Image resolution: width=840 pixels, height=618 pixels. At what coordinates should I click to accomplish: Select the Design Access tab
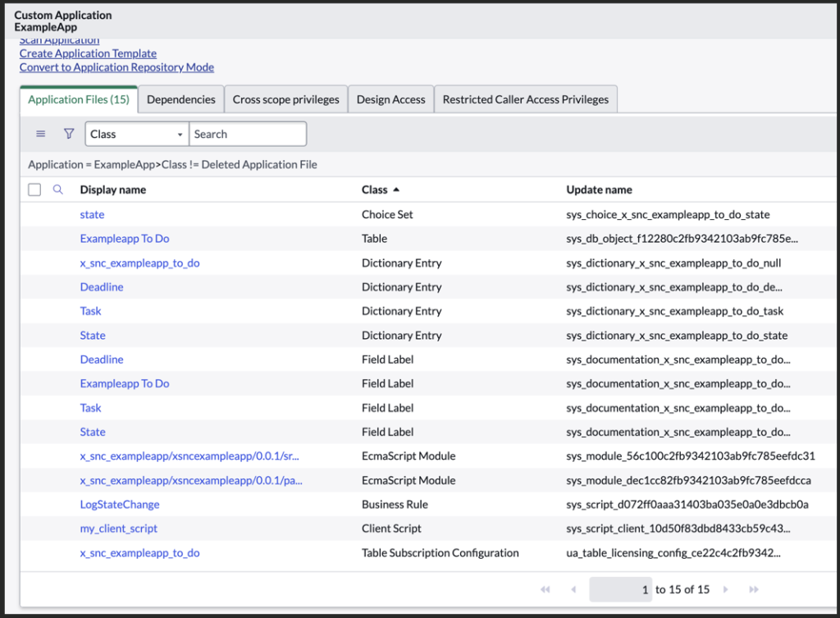click(x=390, y=99)
